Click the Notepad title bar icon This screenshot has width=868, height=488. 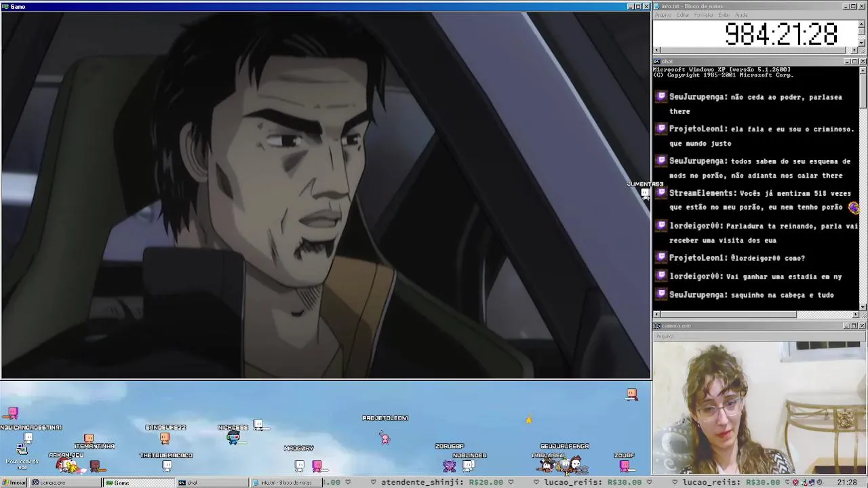(x=657, y=6)
